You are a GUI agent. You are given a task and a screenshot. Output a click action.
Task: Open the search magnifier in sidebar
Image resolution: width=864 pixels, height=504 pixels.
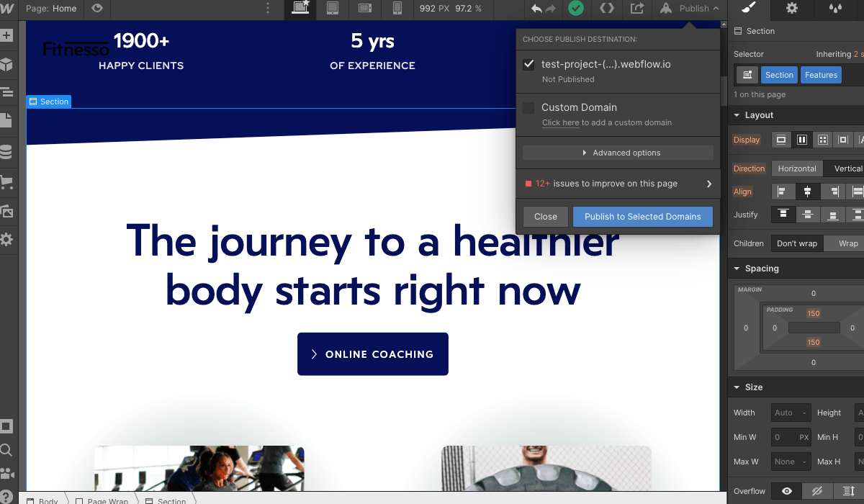[6, 451]
